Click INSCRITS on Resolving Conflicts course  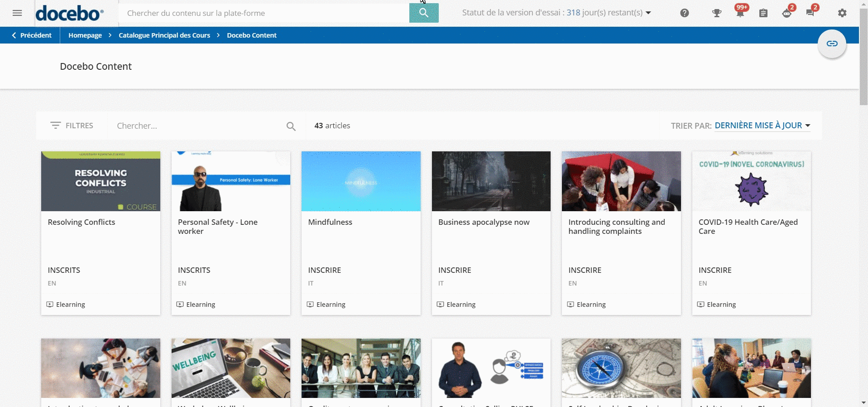pyautogui.click(x=64, y=270)
